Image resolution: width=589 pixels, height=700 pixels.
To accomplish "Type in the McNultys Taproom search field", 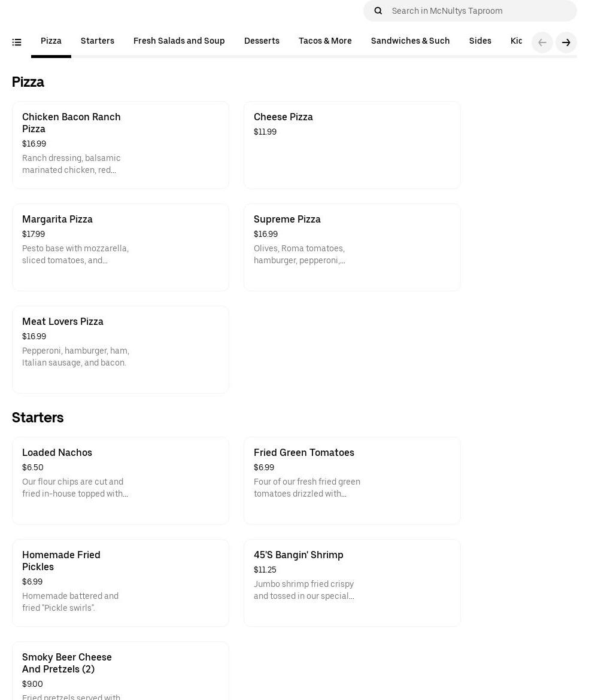I will (x=479, y=11).
